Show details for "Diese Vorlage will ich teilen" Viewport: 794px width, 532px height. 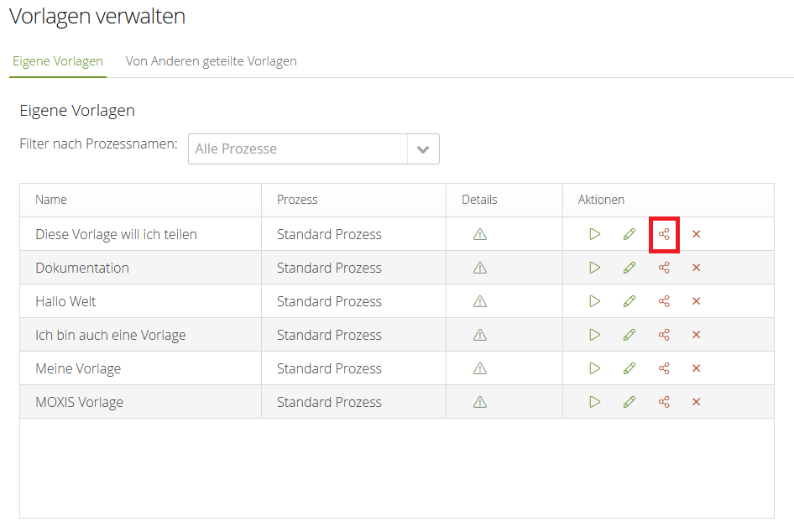click(479, 234)
